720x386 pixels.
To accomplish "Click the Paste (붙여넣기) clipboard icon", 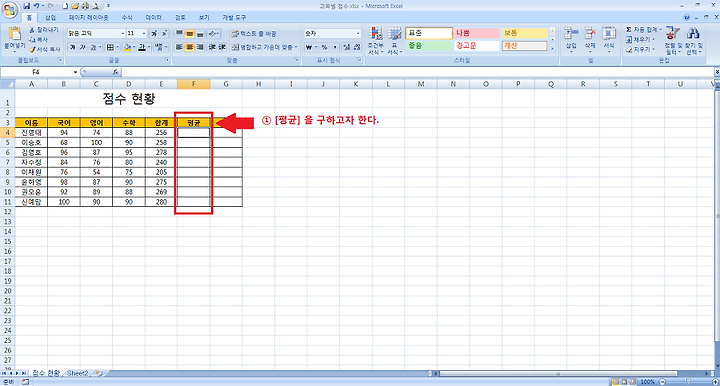I will pyautogui.click(x=15, y=34).
